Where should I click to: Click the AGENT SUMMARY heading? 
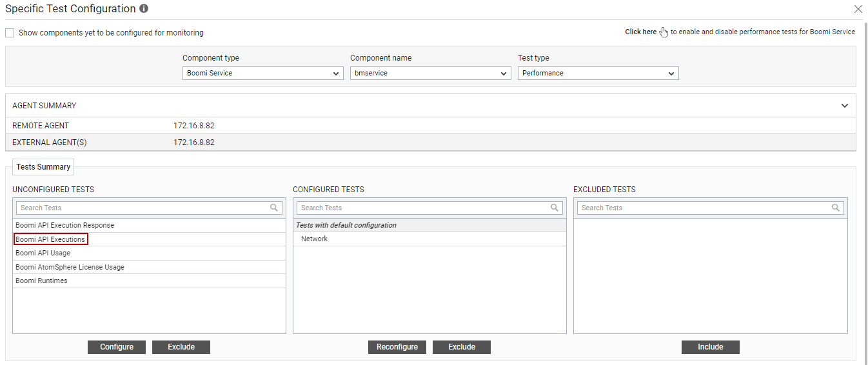coord(44,106)
